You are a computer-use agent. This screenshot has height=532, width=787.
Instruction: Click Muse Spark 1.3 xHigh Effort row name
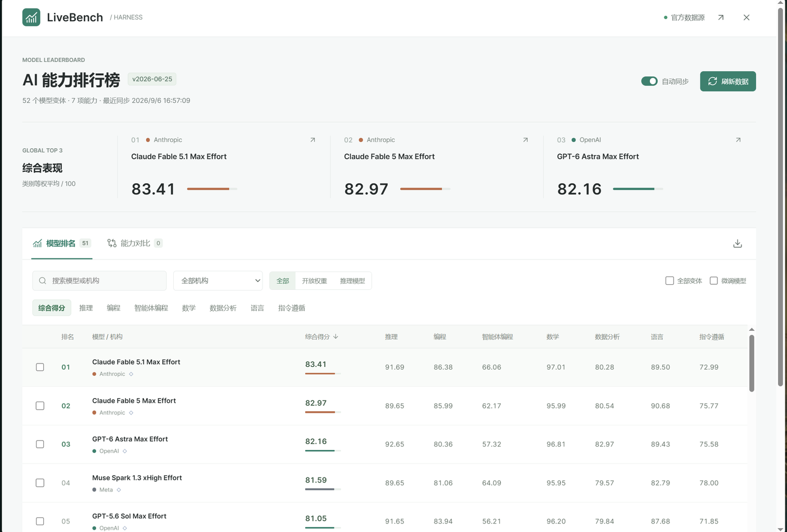point(137,478)
